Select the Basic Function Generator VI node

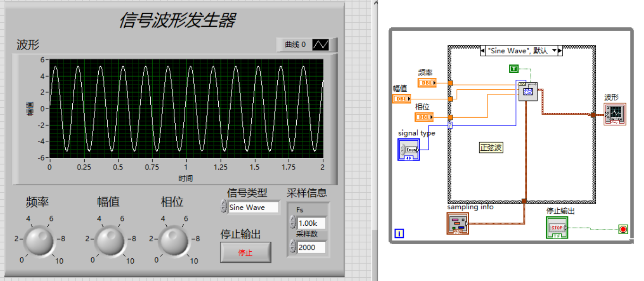528,91
